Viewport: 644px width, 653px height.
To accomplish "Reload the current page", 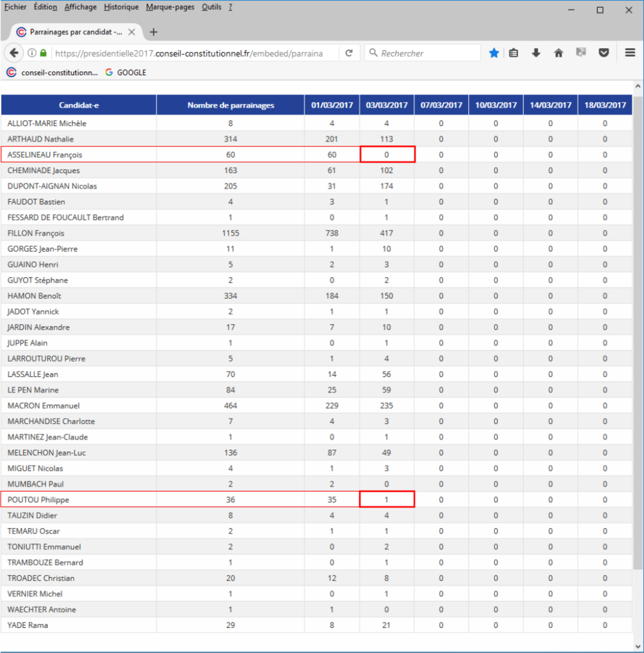I will point(349,53).
